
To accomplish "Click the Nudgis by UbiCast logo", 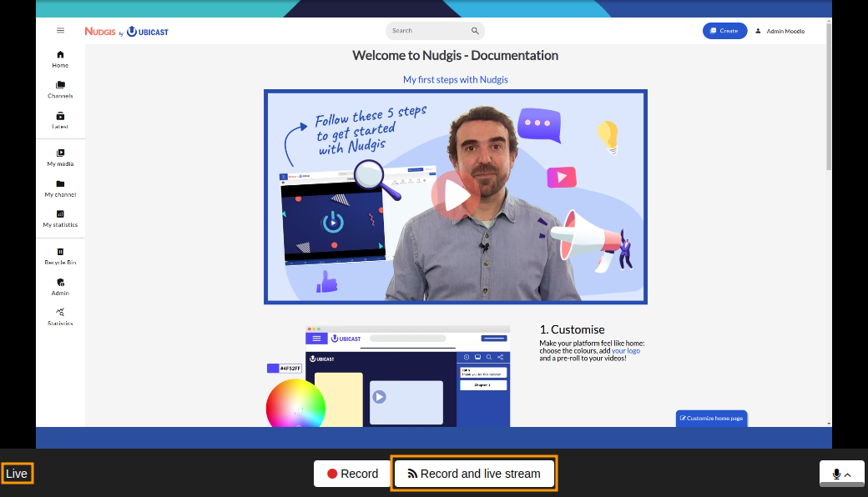I will (x=126, y=32).
